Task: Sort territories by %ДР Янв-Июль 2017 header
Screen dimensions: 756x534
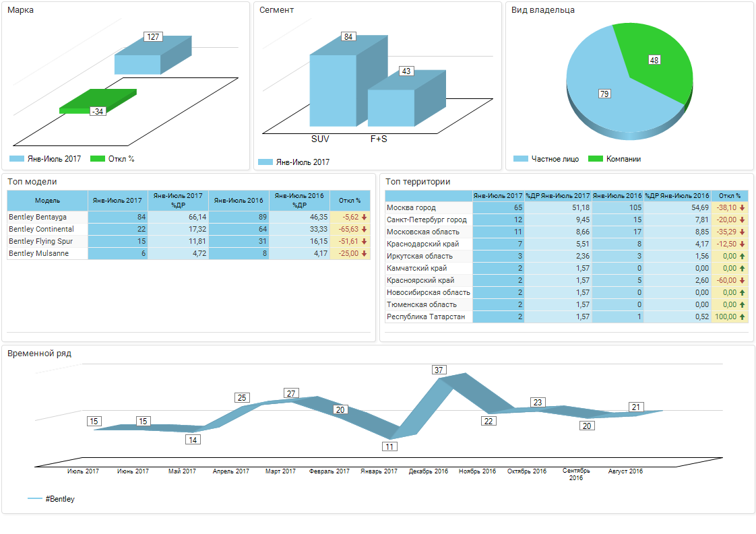Action: (x=558, y=196)
